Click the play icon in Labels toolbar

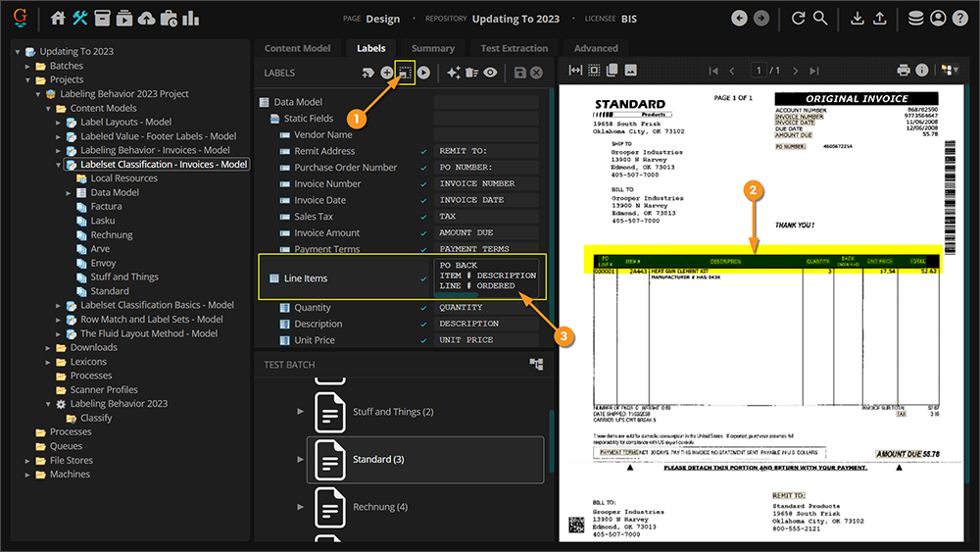(423, 73)
